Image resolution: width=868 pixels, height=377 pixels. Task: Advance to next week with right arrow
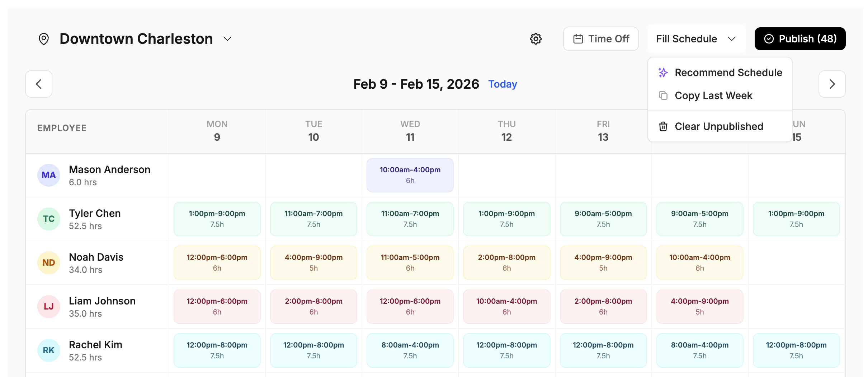click(x=832, y=84)
